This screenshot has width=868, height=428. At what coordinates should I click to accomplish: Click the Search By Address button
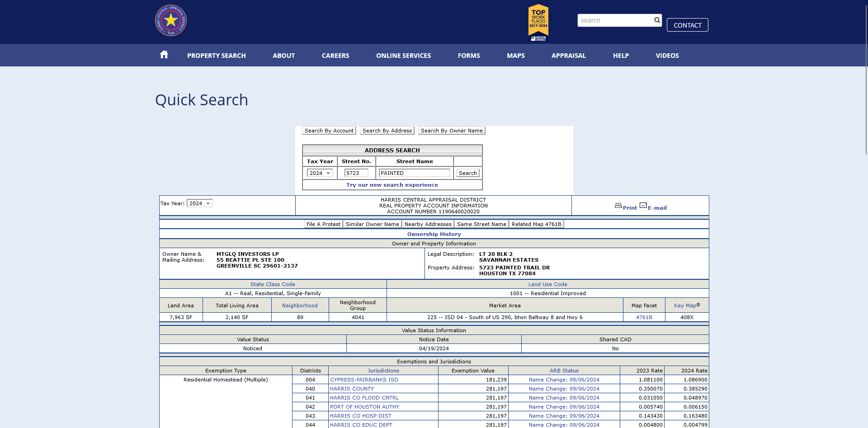(387, 131)
